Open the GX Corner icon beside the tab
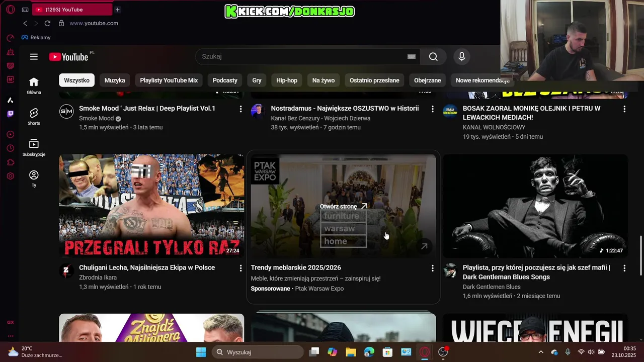The height and width of the screenshot is (362, 644). coord(25,10)
